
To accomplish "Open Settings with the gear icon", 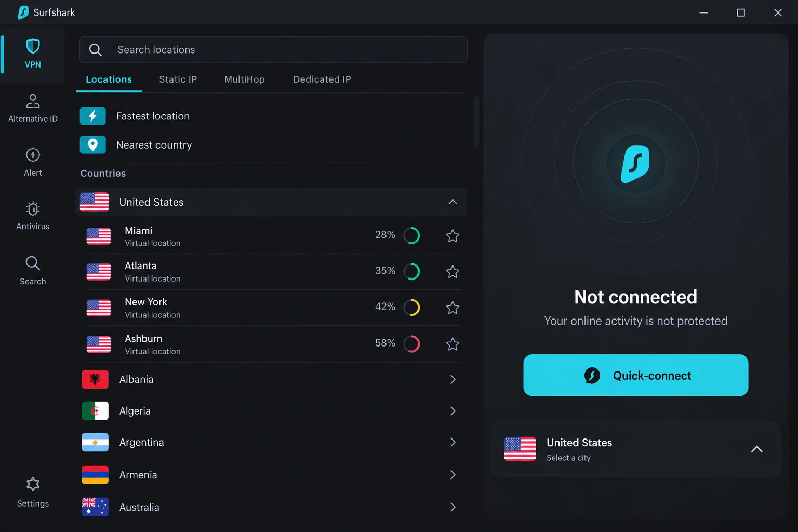I will coord(33,492).
